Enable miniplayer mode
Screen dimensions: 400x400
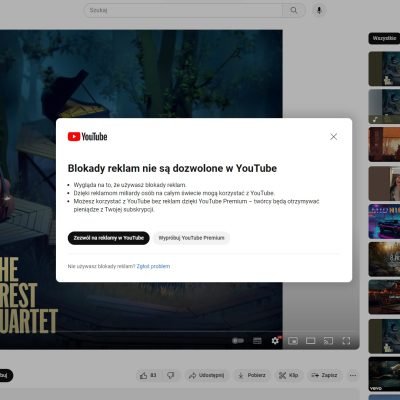coord(293,341)
